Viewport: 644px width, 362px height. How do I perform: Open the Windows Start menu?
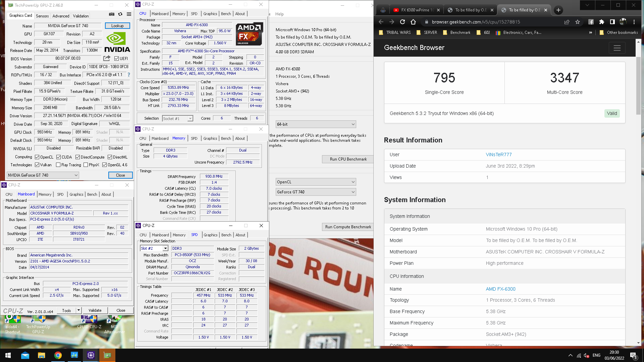click(x=8, y=355)
